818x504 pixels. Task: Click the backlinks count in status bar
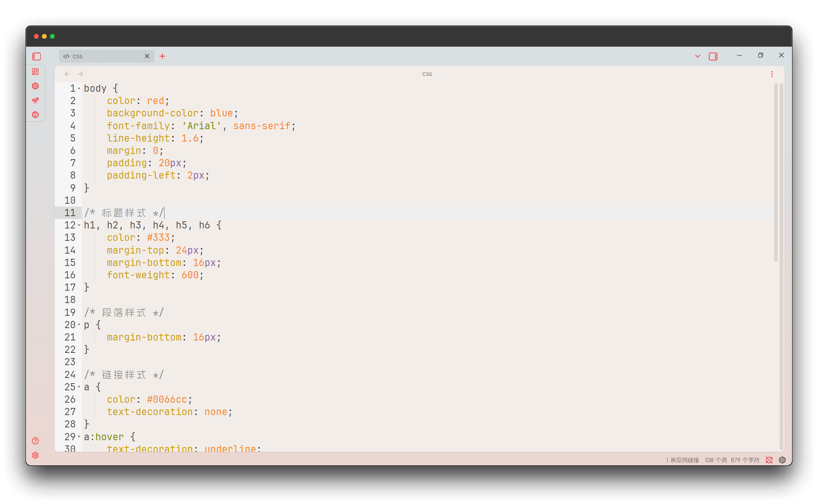(682, 460)
